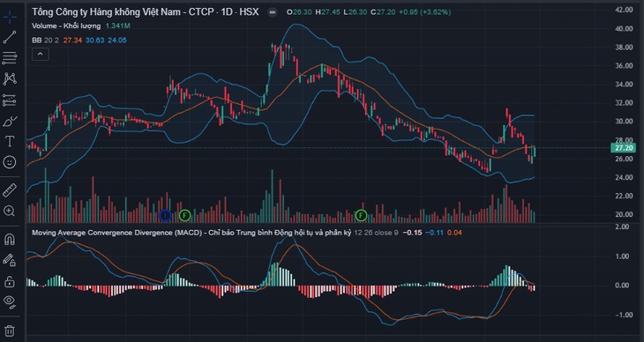Viewport: 644px width, 342px height.
Task: Toggle magnet mode for drawings
Action: click(10, 239)
